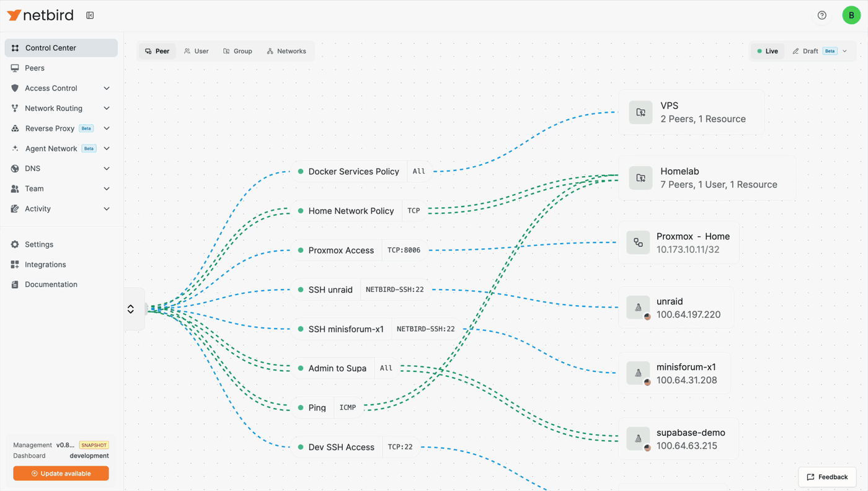Click DNS globe icon

pos(15,169)
